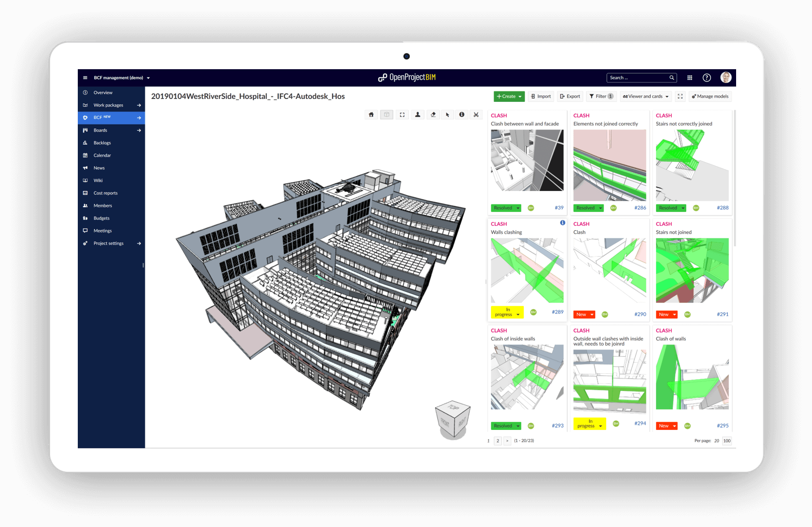Open Work packages in the sidebar
The height and width of the screenshot is (527, 812).
click(108, 105)
